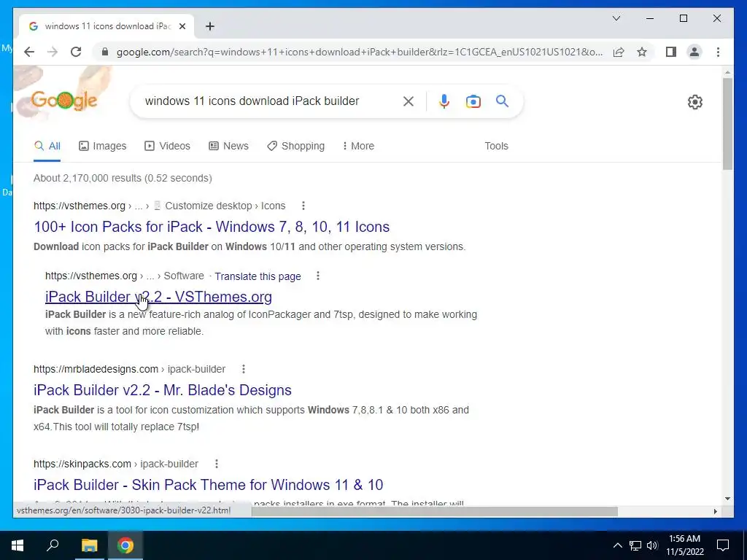Viewport: 747px width, 560px height.
Task: Share this page using the share icon
Action: click(x=619, y=52)
